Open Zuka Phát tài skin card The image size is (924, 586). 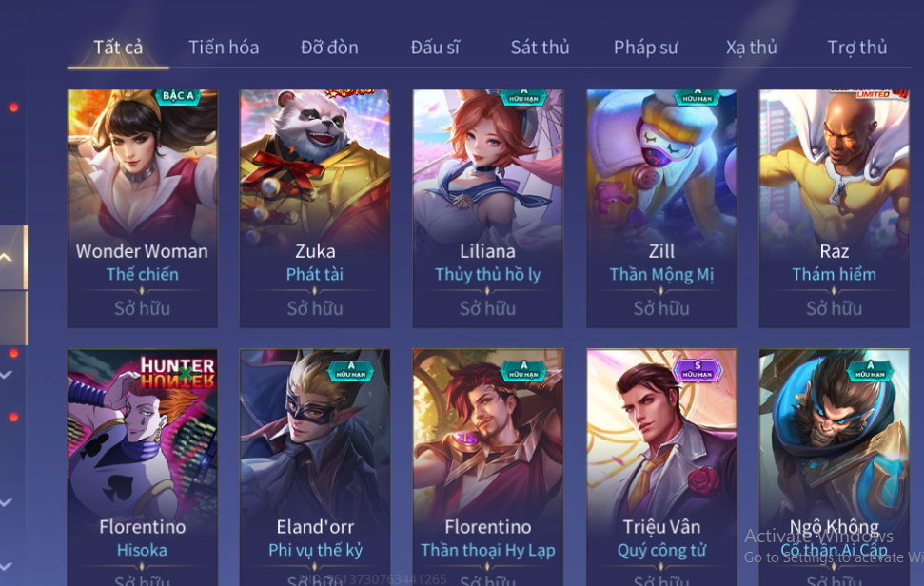315,208
